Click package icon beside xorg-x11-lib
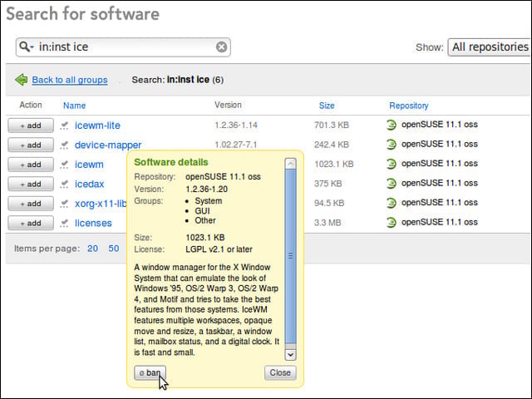 [64, 204]
